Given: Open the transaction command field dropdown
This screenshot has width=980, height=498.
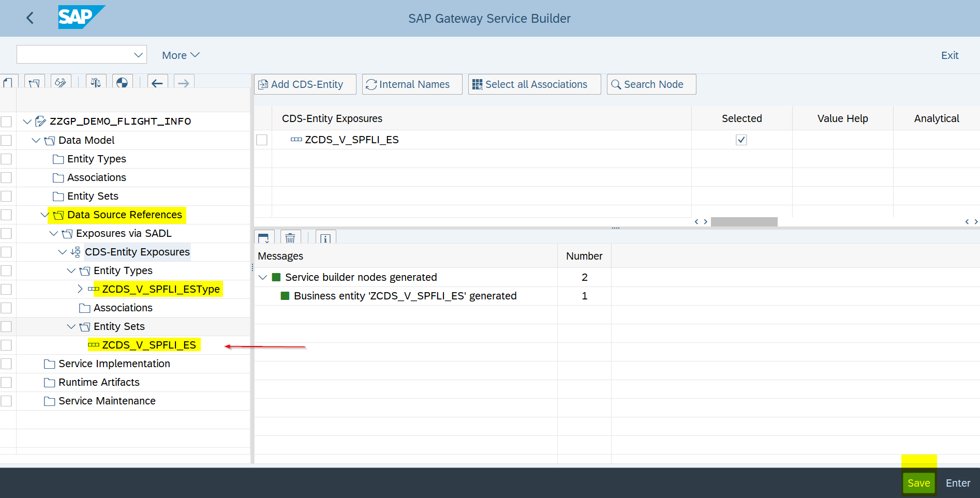Looking at the screenshot, I should pos(138,55).
